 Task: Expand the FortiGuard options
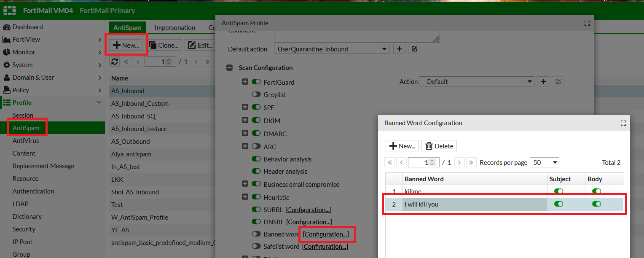click(x=245, y=82)
